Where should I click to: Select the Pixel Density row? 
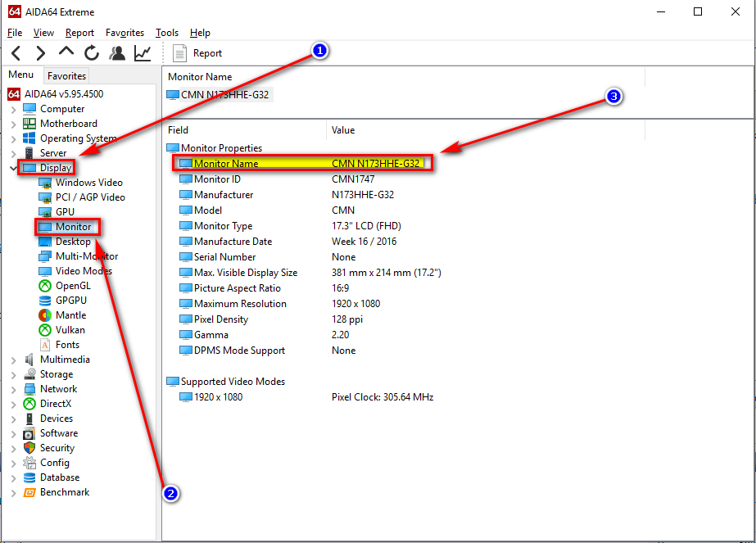tap(271, 319)
